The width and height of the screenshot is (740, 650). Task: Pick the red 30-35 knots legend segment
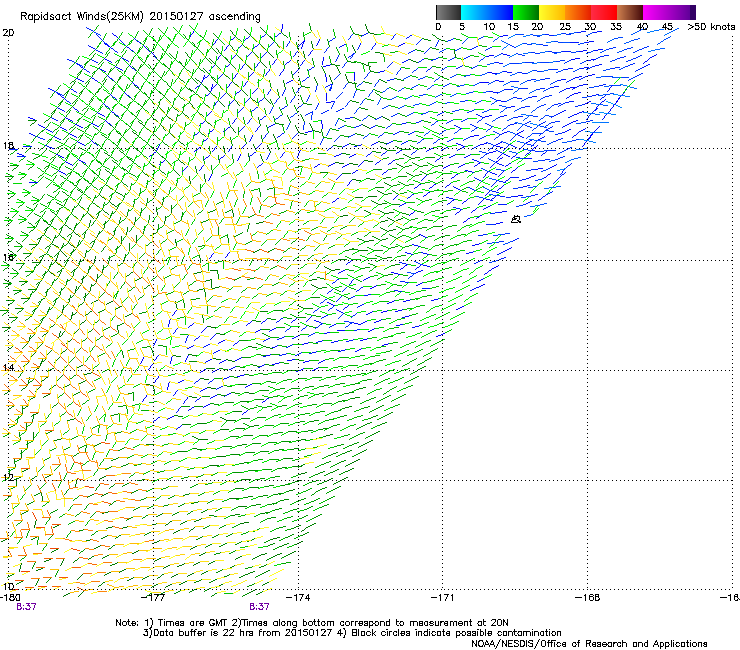[604, 12]
